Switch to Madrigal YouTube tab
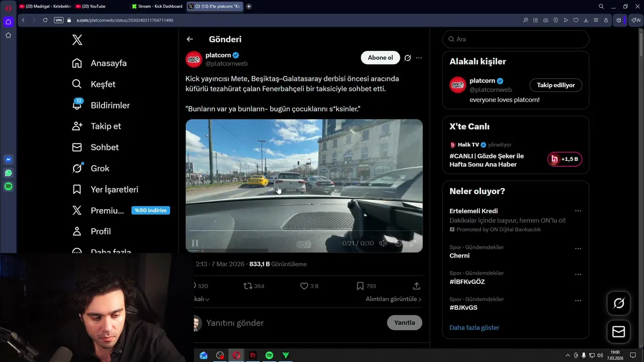 click(x=45, y=7)
